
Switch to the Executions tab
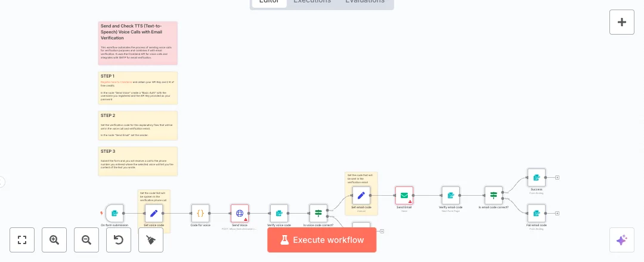pyautogui.click(x=312, y=2)
